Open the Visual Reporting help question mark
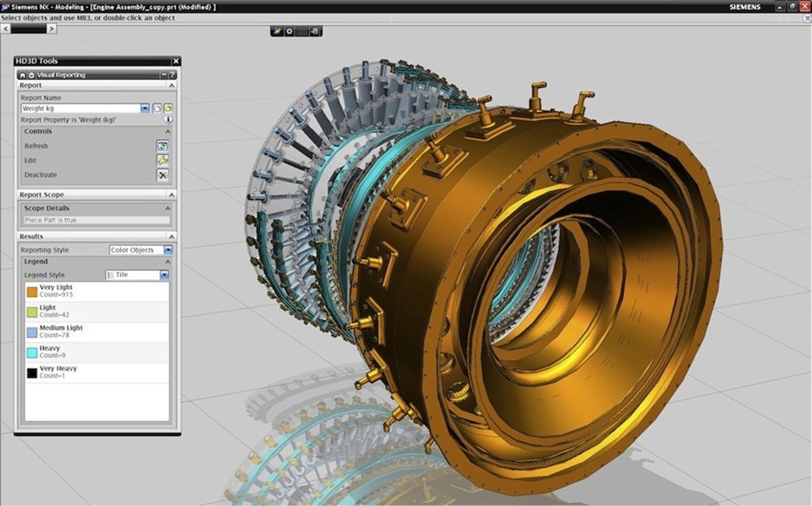The width and height of the screenshot is (812, 506). pyautogui.click(x=173, y=75)
